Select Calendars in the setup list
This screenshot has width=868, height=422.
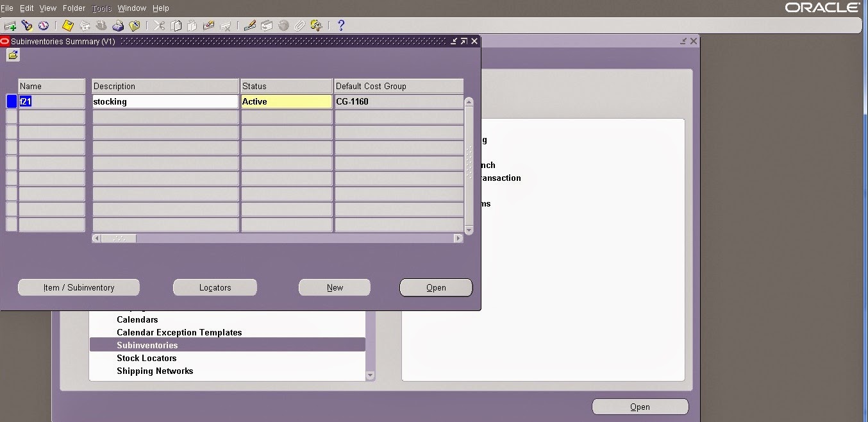[x=137, y=319]
